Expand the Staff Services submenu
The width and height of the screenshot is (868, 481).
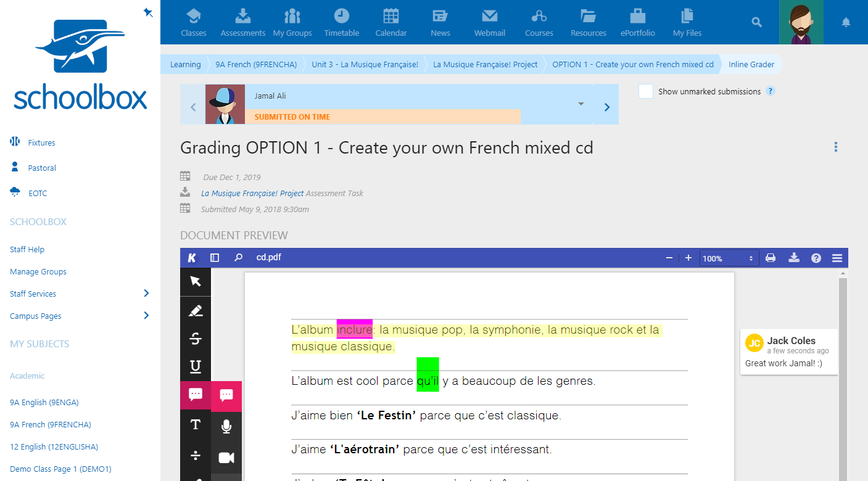[146, 293]
